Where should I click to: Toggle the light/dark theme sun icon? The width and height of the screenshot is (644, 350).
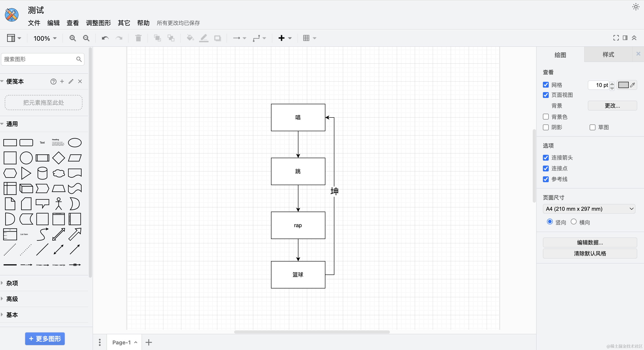636,7
